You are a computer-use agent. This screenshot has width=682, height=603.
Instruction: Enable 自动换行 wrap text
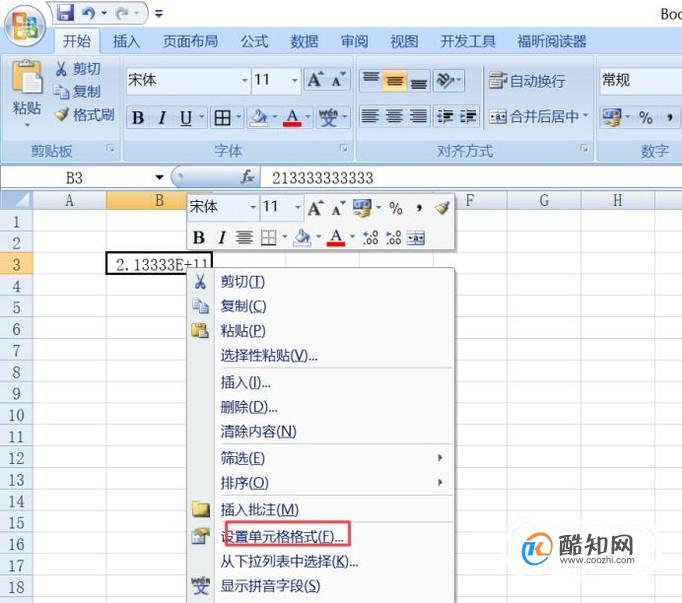[527, 81]
